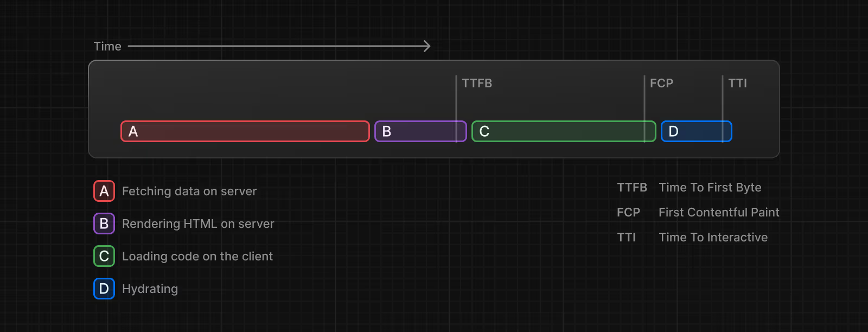Click the TTI marker label in the timeline

pyautogui.click(x=737, y=83)
